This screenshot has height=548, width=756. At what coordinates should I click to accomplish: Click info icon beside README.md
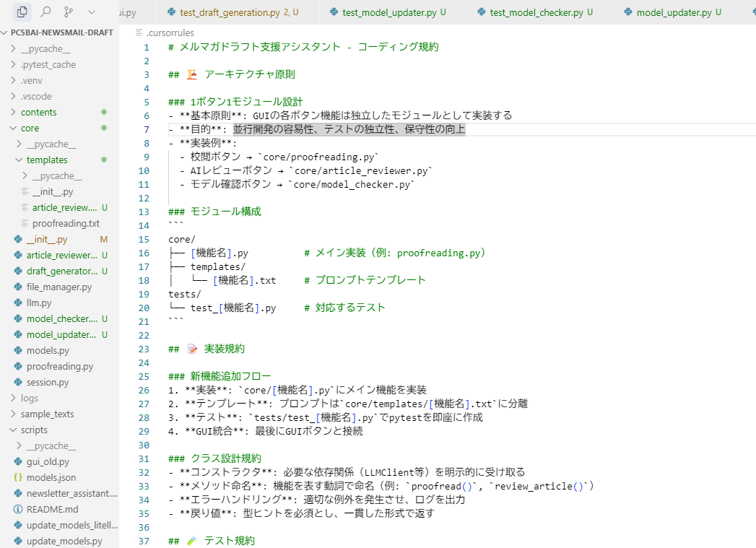coord(18,510)
